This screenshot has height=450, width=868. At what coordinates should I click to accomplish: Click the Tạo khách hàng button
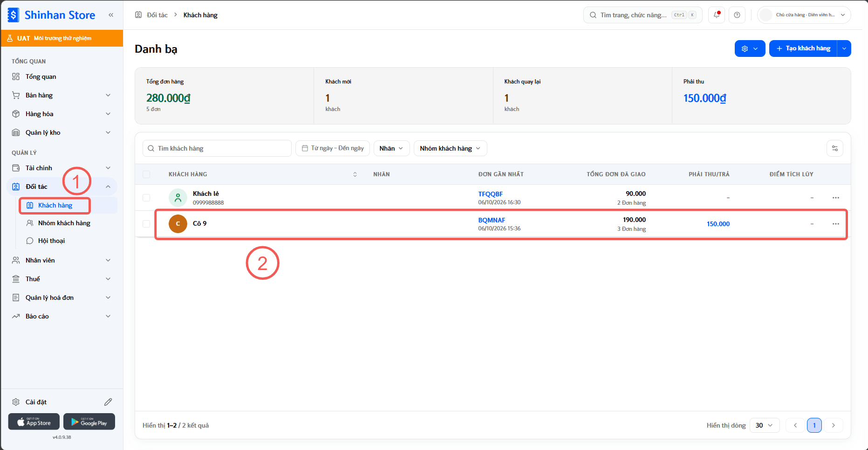(x=803, y=48)
